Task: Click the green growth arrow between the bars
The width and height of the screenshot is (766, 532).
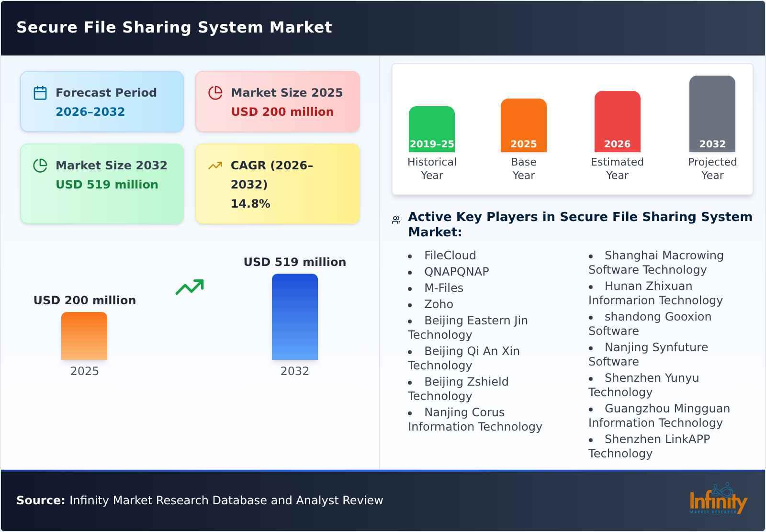Action: pos(190,287)
